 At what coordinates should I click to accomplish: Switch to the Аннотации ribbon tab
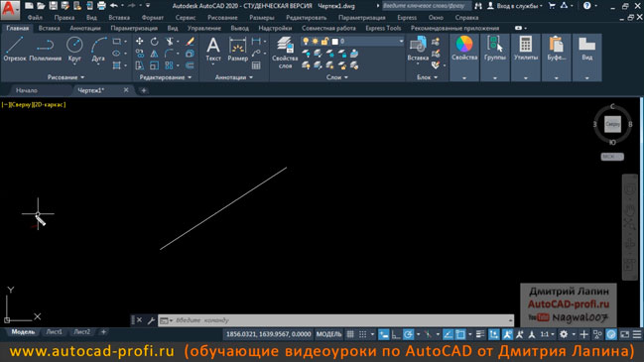tap(85, 28)
